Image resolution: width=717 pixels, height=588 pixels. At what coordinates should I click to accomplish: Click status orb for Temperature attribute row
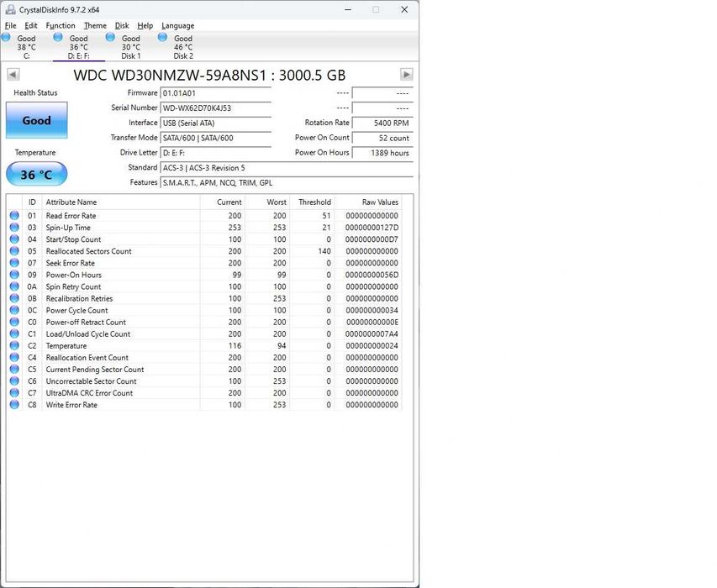click(x=14, y=345)
